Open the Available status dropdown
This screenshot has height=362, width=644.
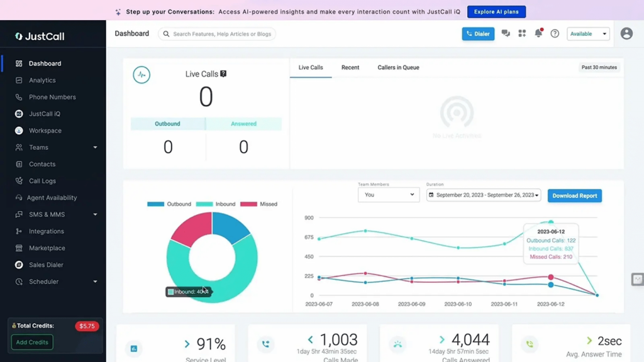click(x=588, y=34)
